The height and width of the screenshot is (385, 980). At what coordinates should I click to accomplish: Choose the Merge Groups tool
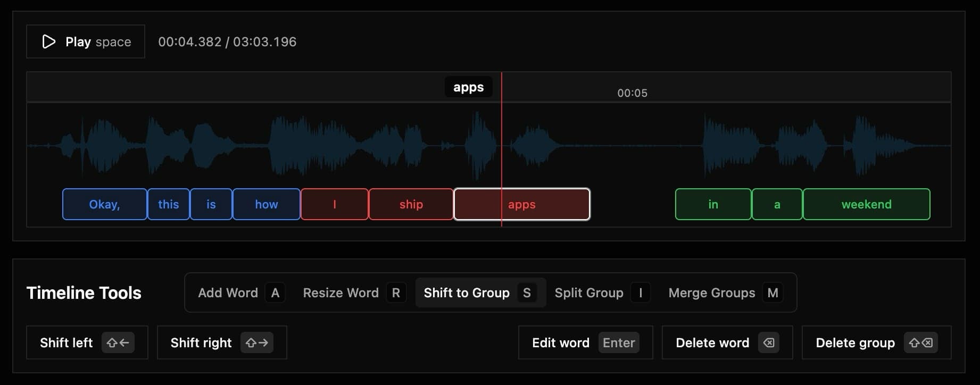coord(726,292)
